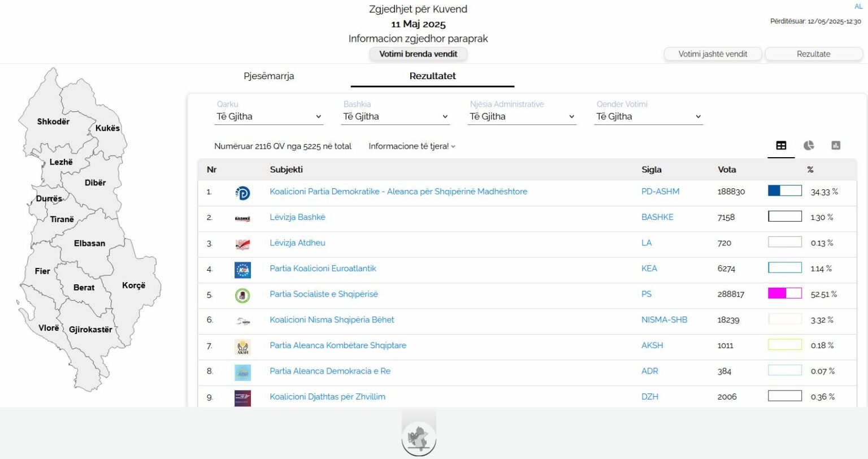Click the PD-ASHM coalition logo

[242, 193]
